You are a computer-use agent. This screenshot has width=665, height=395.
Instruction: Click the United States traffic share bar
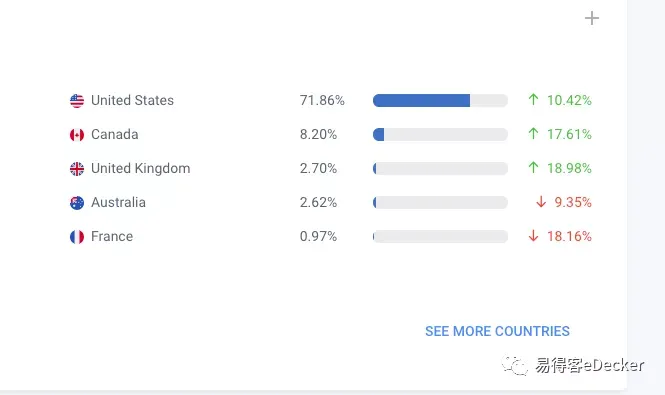[x=440, y=101]
